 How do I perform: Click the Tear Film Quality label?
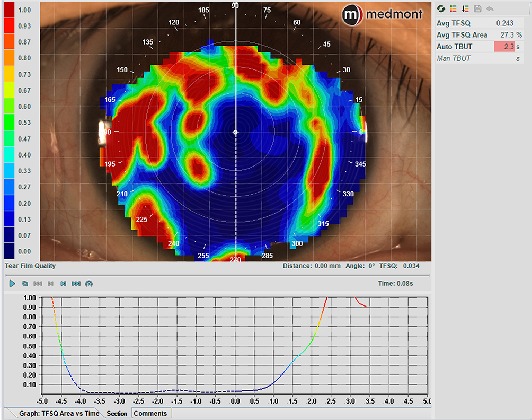point(30,266)
